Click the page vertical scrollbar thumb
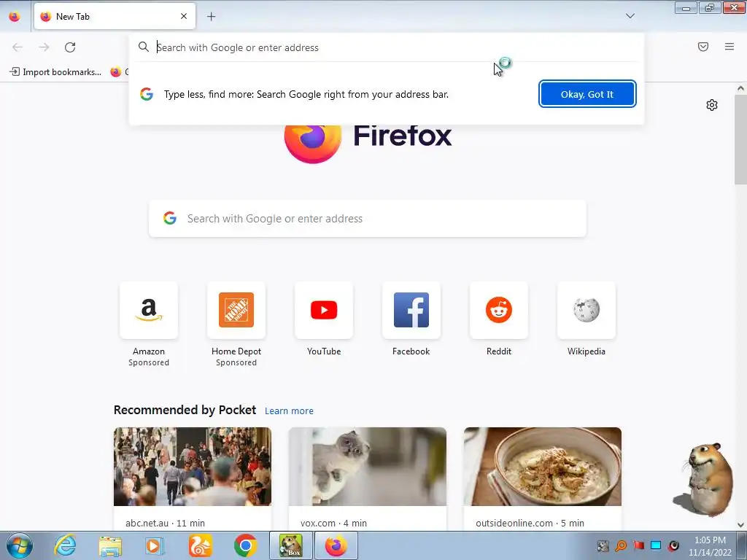The image size is (747, 560). (740, 139)
